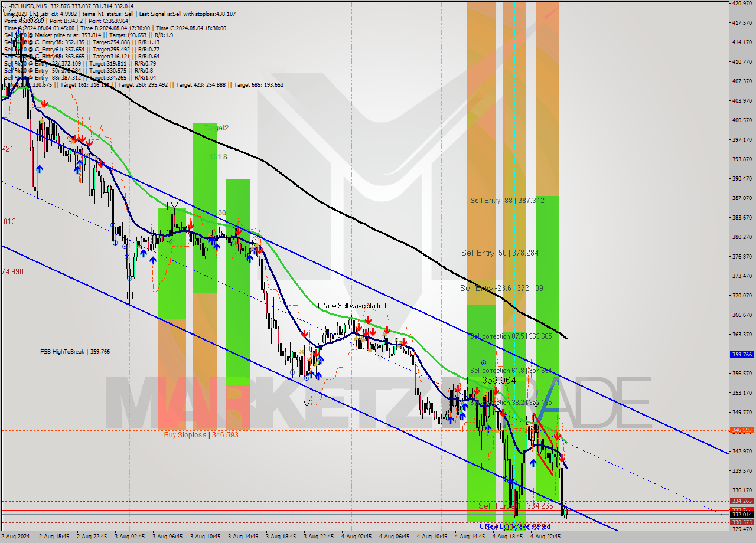Click the 'Sell Target1 | 334.265' label
Screen dimensions: 756x543
pos(516,506)
